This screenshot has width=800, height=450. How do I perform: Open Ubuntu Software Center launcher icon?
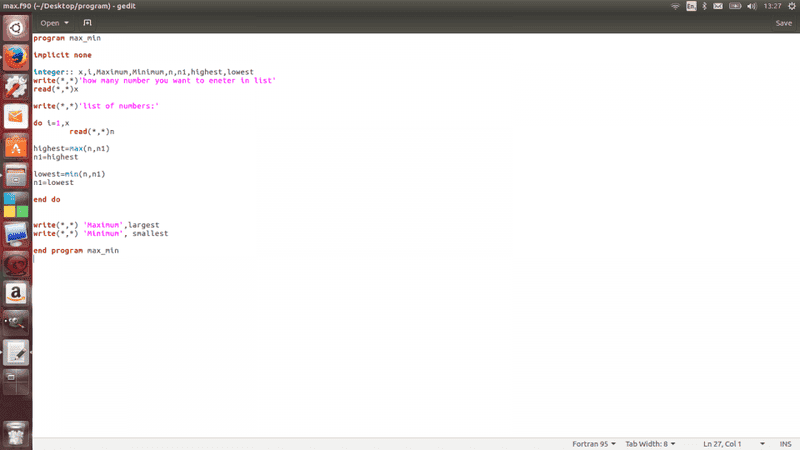[16, 146]
